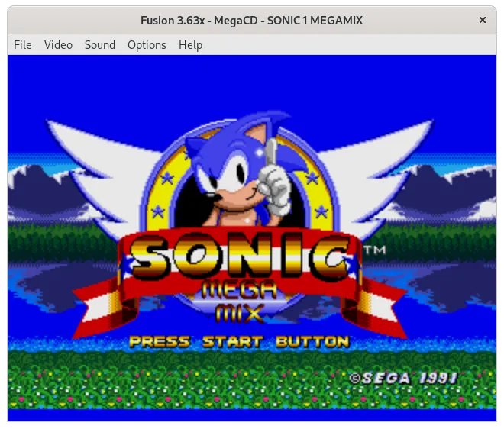Open the Options menu
This screenshot has width=504, height=429.
click(x=147, y=45)
